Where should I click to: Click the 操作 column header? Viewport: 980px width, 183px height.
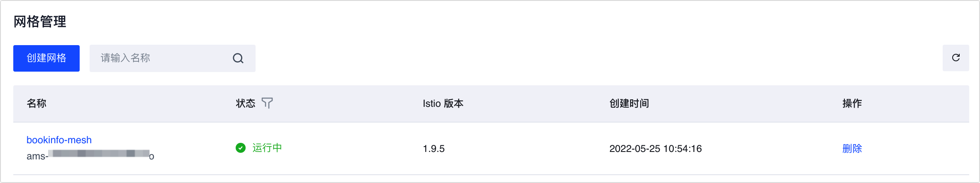[852, 104]
